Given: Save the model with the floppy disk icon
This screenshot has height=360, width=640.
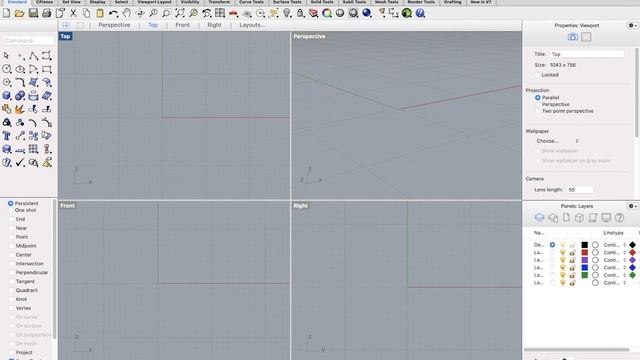Looking at the screenshot, I should point(33,13).
